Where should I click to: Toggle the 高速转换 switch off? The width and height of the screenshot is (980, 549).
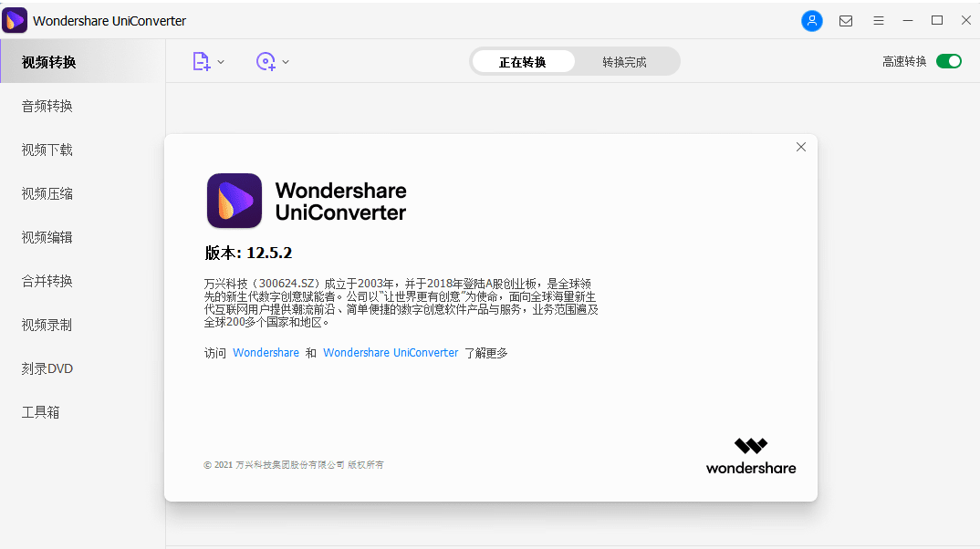(x=949, y=61)
